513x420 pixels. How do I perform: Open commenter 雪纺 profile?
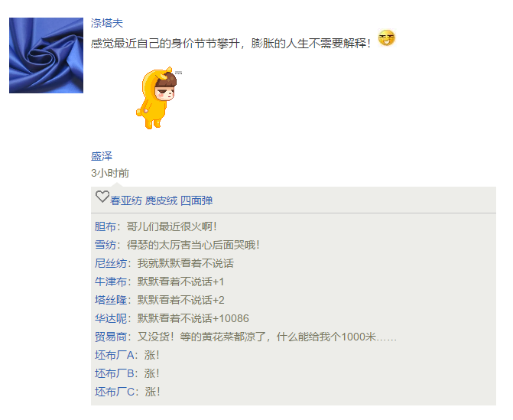click(x=106, y=245)
